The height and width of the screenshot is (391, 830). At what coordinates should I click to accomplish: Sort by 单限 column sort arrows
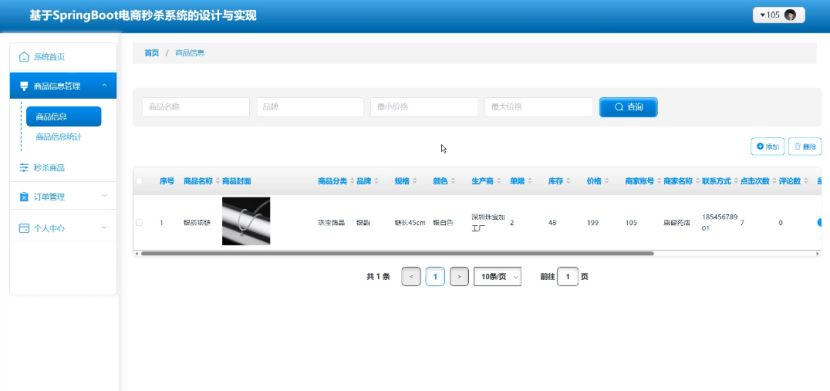tap(529, 181)
